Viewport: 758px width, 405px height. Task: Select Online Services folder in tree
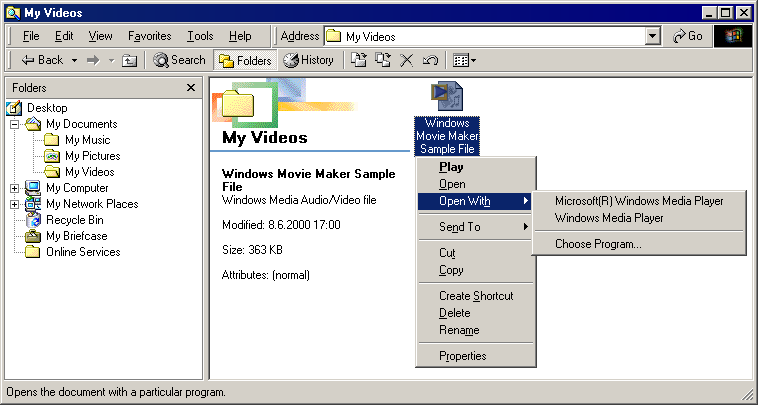[83, 252]
